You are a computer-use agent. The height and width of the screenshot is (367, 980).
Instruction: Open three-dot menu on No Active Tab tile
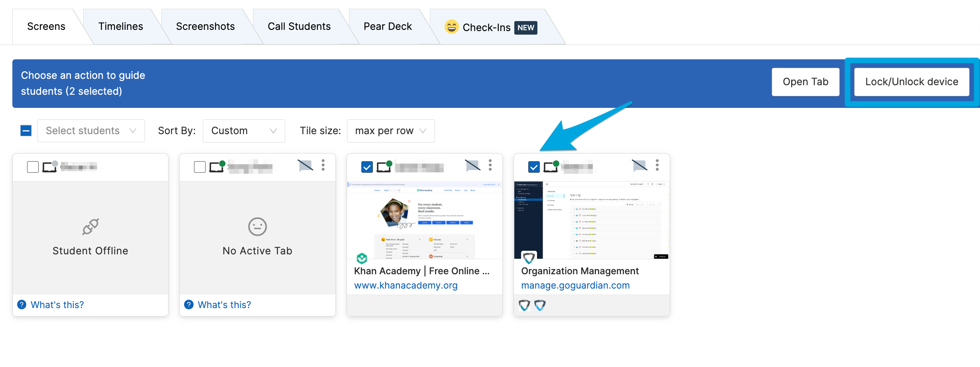pos(323,165)
